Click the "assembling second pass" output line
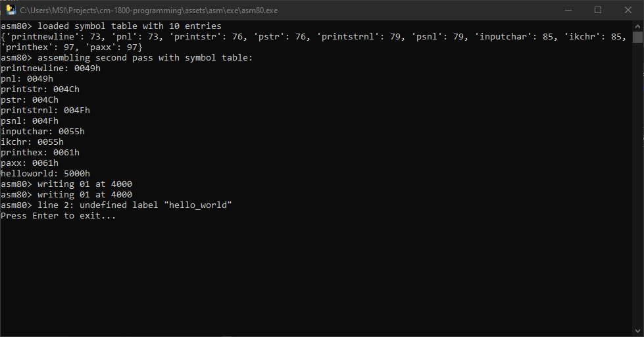The height and width of the screenshot is (337, 644). point(126,58)
